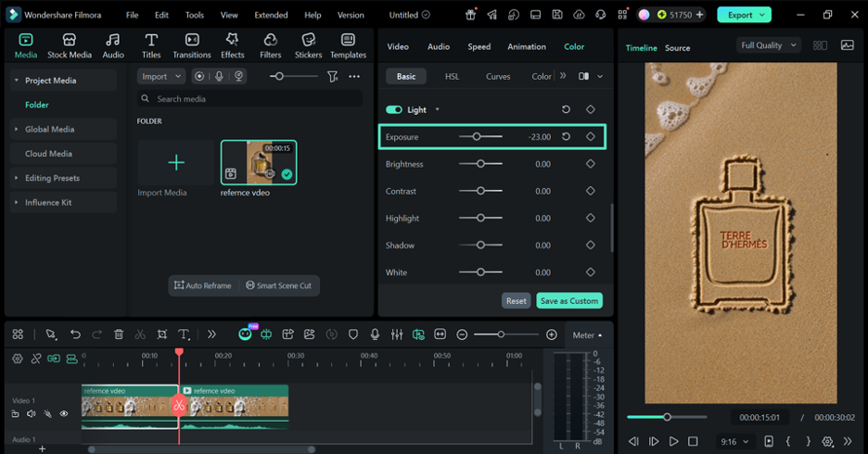Open the Stickers panel
Image resolution: width=868 pixels, height=454 pixels.
coord(308,46)
